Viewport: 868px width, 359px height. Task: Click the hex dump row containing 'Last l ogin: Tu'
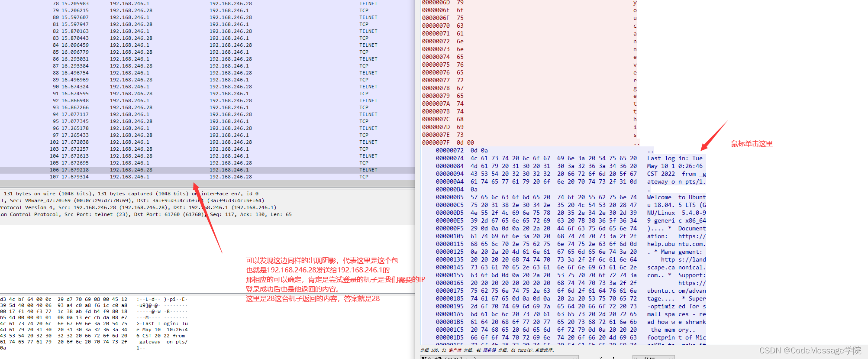click(x=94, y=323)
